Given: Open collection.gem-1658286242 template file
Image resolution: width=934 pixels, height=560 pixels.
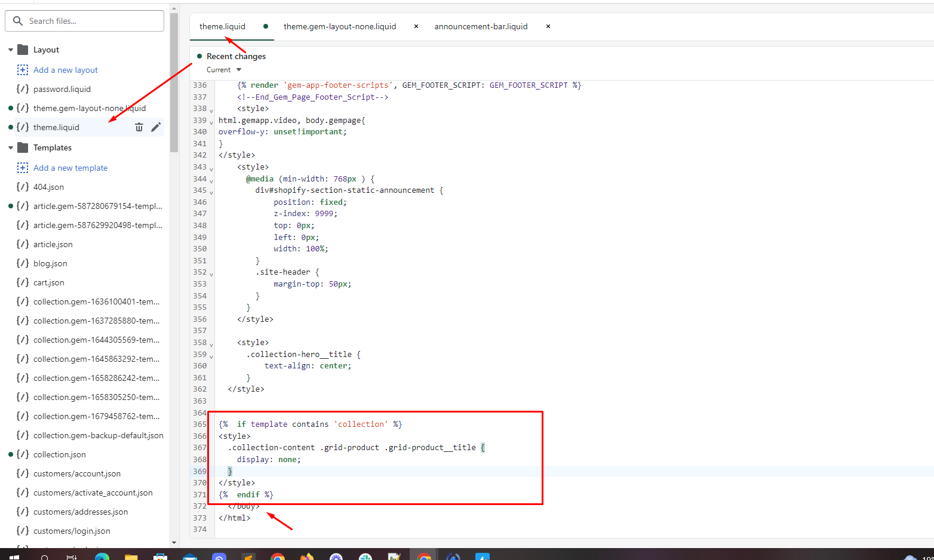Looking at the screenshot, I should 97,378.
